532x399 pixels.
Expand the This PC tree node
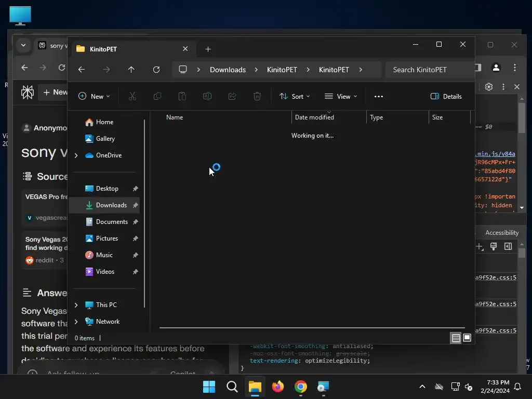tap(76, 305)
